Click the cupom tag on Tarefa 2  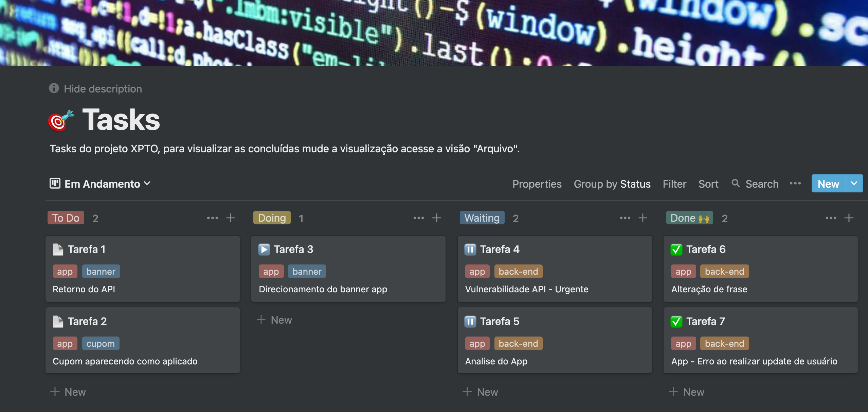[x=101, y=344]
